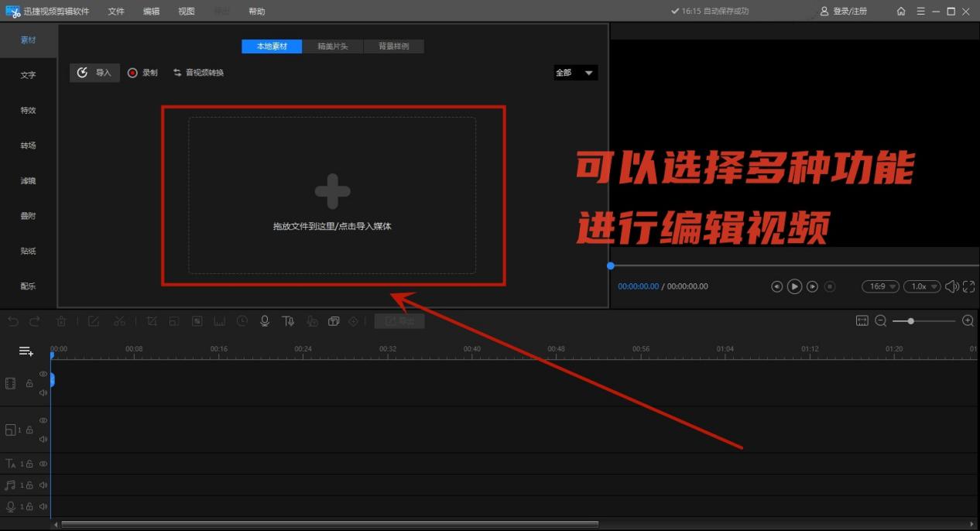
Task: Stop the preview playback
Action: click(830, 286)
